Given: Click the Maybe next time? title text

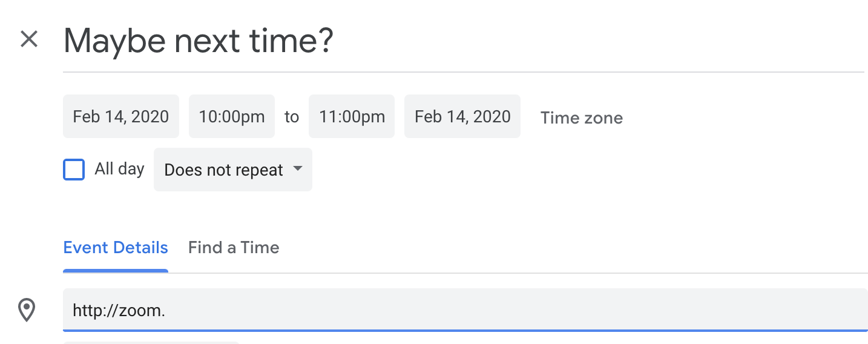Looking at the screenshot, I should click(199, 40).
